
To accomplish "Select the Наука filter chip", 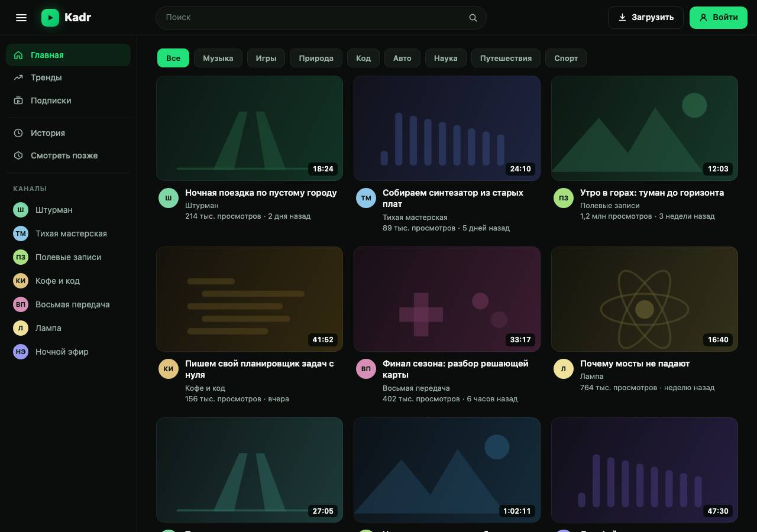I will 446,58.
